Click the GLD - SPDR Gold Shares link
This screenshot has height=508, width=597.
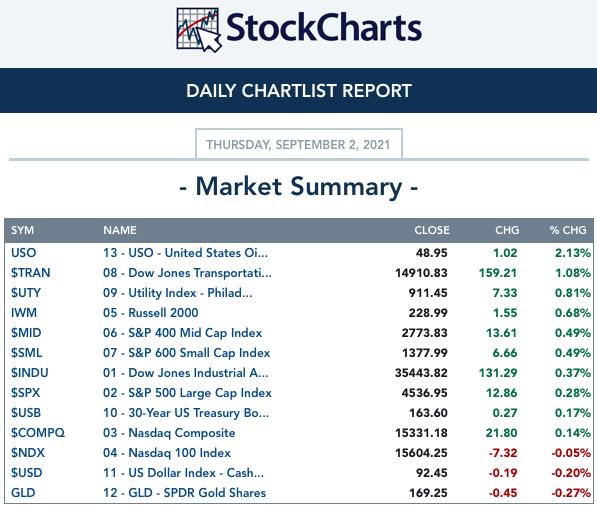pos(184,493)
